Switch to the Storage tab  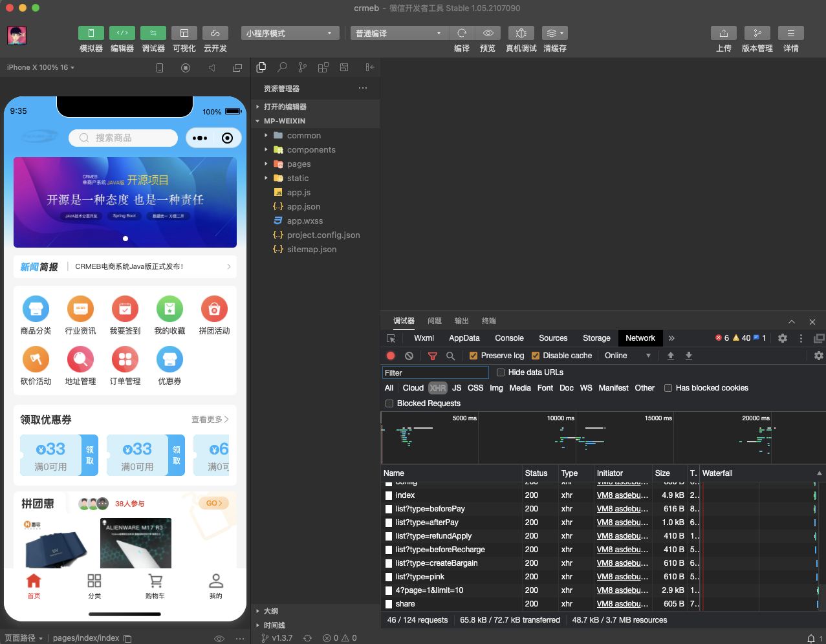(x=596, y=338)
